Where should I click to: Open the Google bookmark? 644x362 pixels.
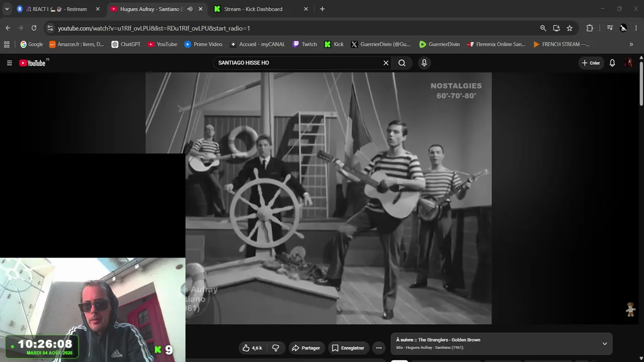click(x=31, y=44)
